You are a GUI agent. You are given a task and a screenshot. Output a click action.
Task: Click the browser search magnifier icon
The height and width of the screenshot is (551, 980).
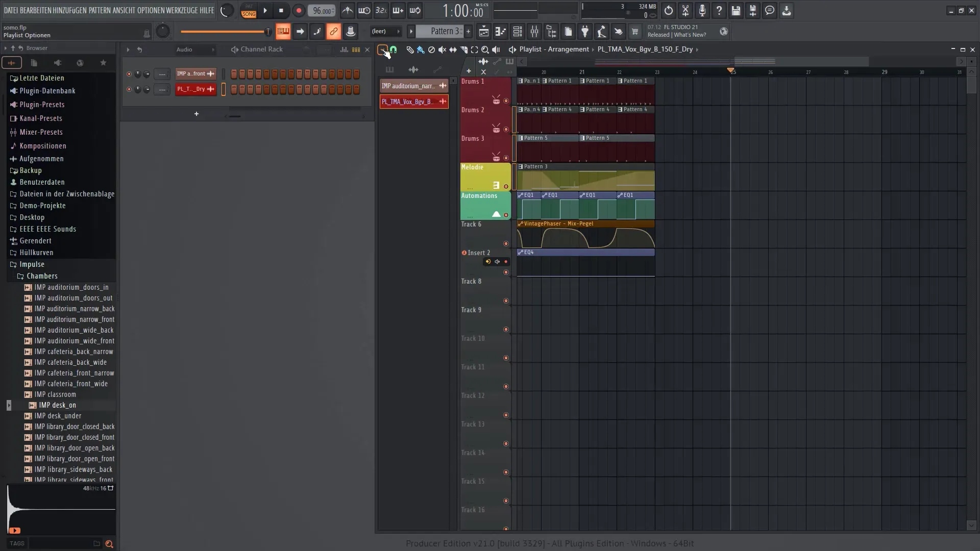click(109, 544)
